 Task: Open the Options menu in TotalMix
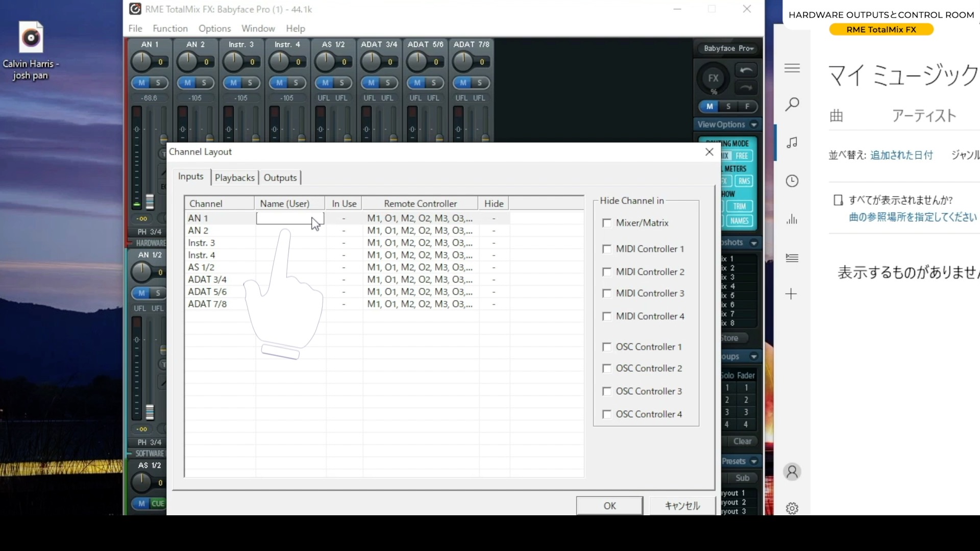(x=214, y=29)
